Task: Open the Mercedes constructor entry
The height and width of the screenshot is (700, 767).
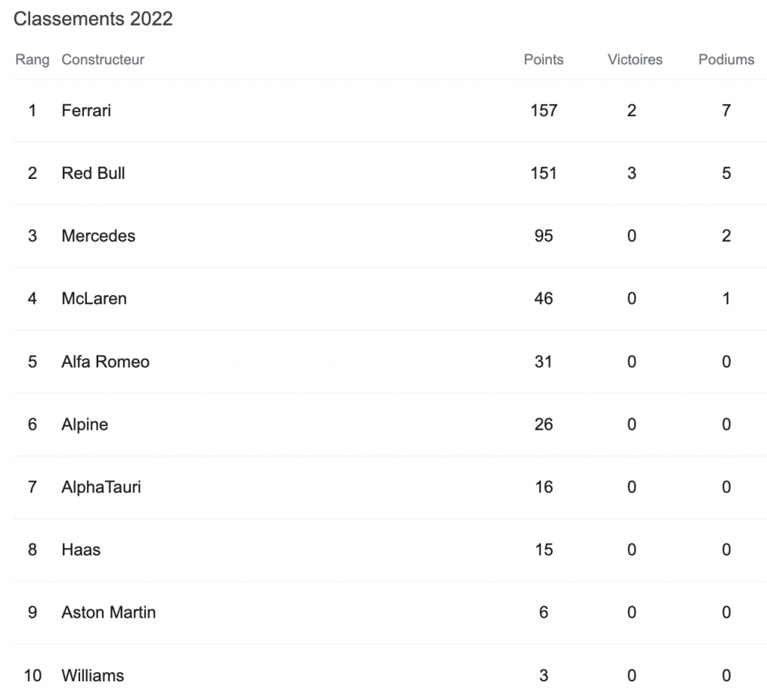Action: pyautogui.click(x=98, y=237)
